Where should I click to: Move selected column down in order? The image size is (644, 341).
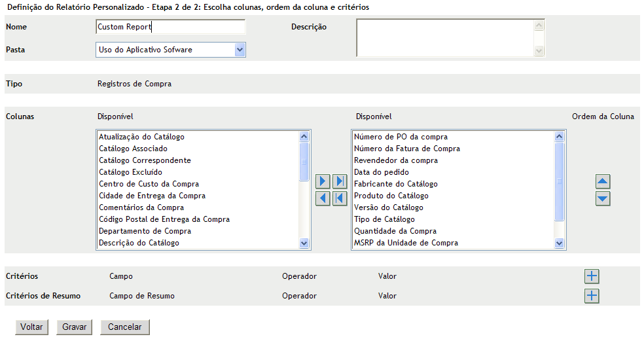[x=603, y=198]
